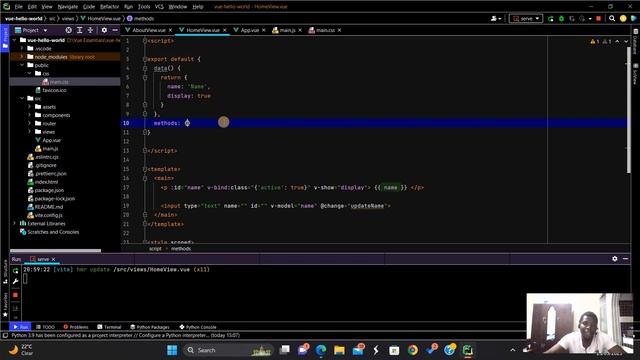Collapse the vue-hello-world root folder
The width and height of the screenshot is (640, 360).
pos(15,40)
